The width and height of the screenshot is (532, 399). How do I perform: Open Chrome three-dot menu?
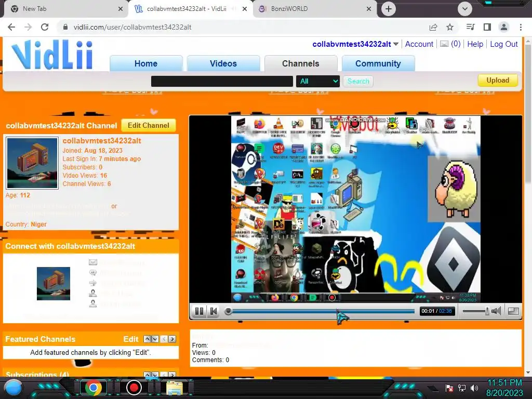coord(521,27)
